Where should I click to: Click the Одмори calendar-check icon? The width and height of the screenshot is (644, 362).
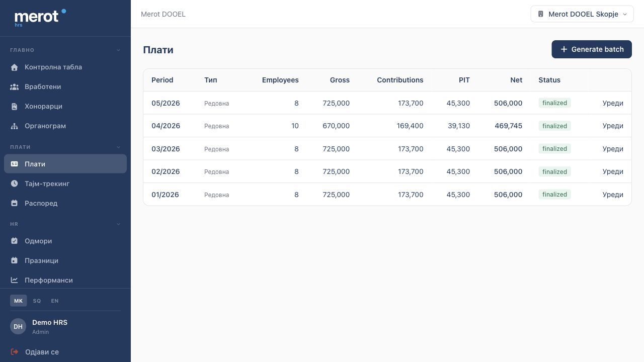coord(15,241)
